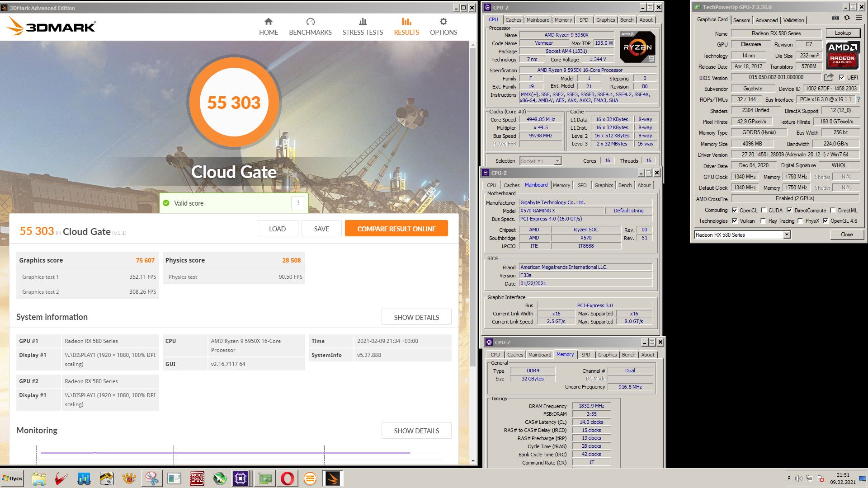The width and height of the screenshot is (868, 488).
Task: Open the Benchmarks section in 3DMark
Action: [310, 27]
